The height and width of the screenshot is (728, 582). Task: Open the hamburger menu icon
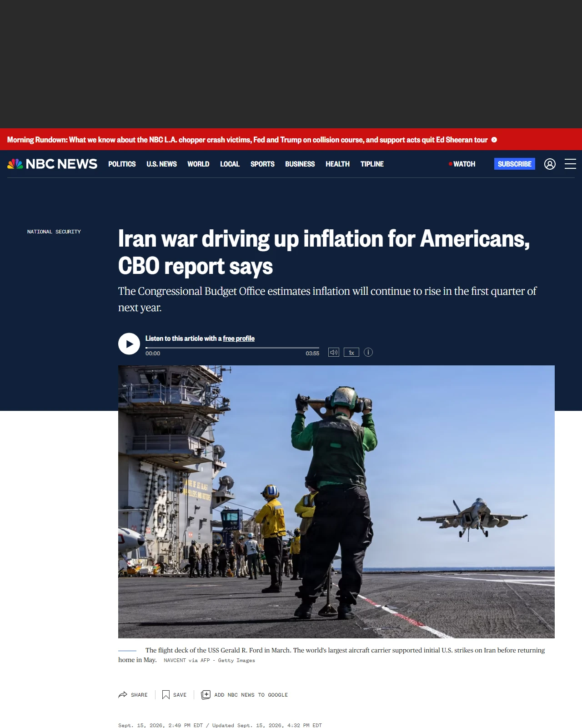(x=570, y=164)
